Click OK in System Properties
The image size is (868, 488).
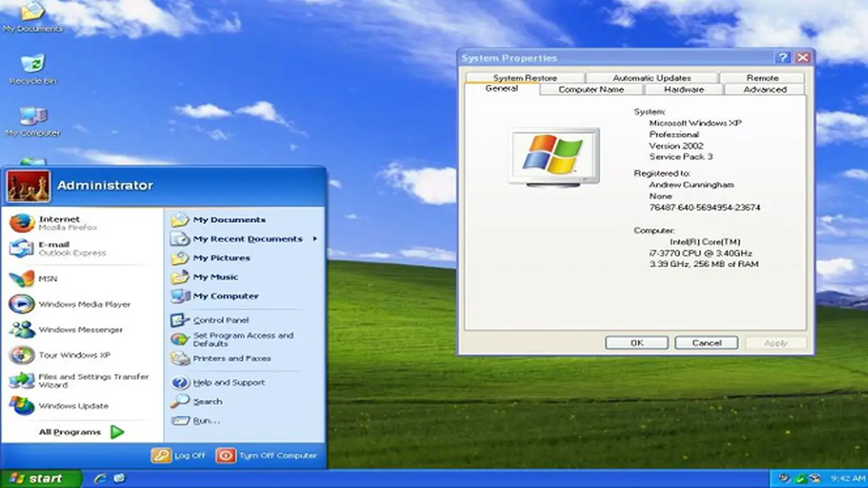click(637, 343)
